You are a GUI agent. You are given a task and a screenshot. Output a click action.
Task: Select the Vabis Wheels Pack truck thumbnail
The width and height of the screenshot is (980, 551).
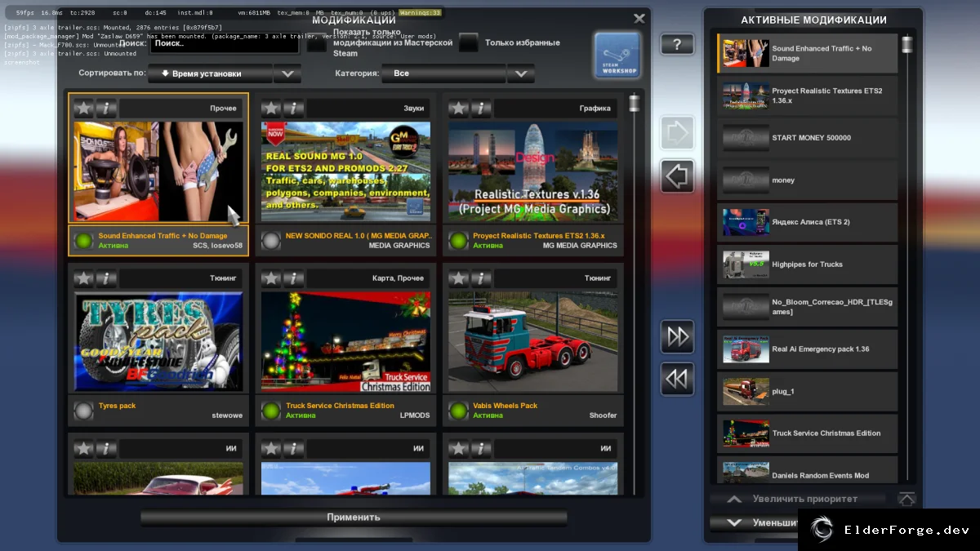(532, 341)
